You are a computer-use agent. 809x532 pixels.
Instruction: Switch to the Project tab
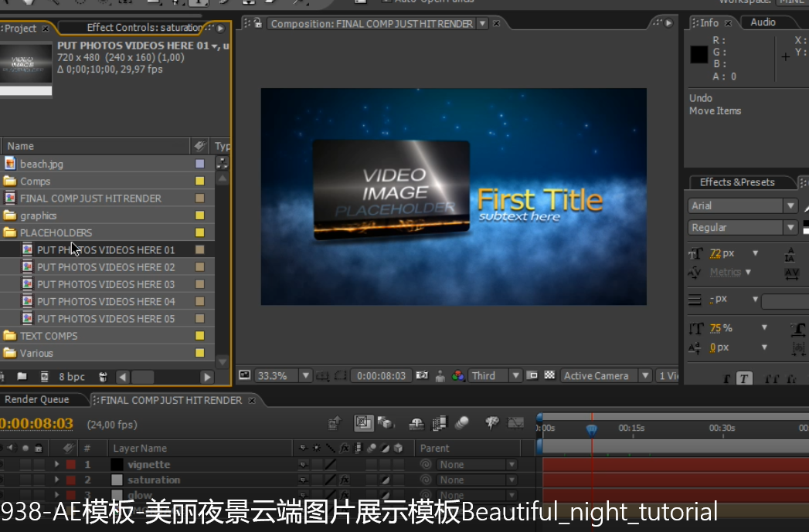[21, 29]
